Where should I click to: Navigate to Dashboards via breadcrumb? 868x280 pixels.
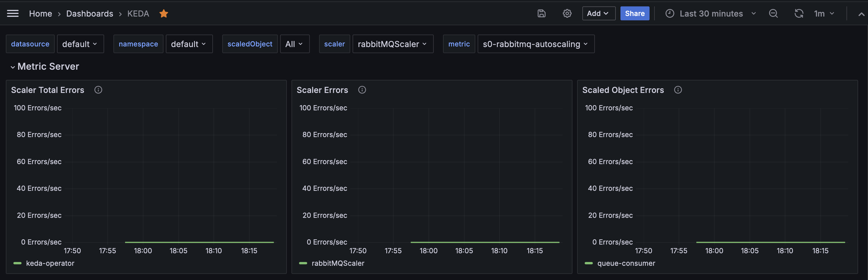pyautogui.click(x=90, y=13)
